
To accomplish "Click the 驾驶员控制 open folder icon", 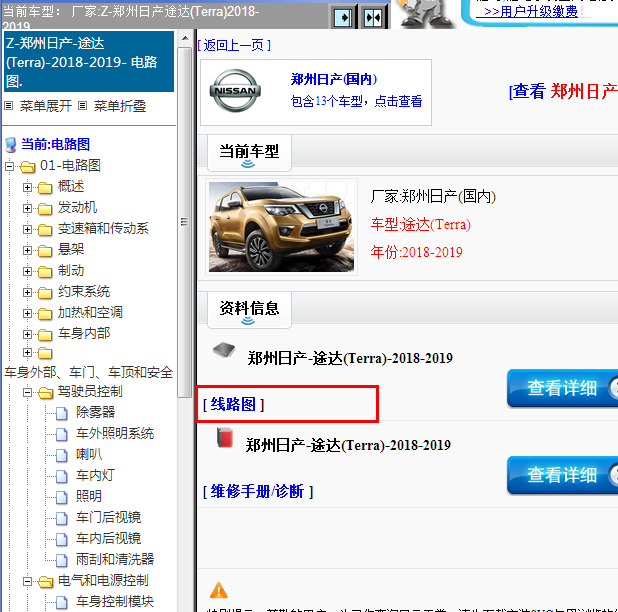I will tap(46, 392).
